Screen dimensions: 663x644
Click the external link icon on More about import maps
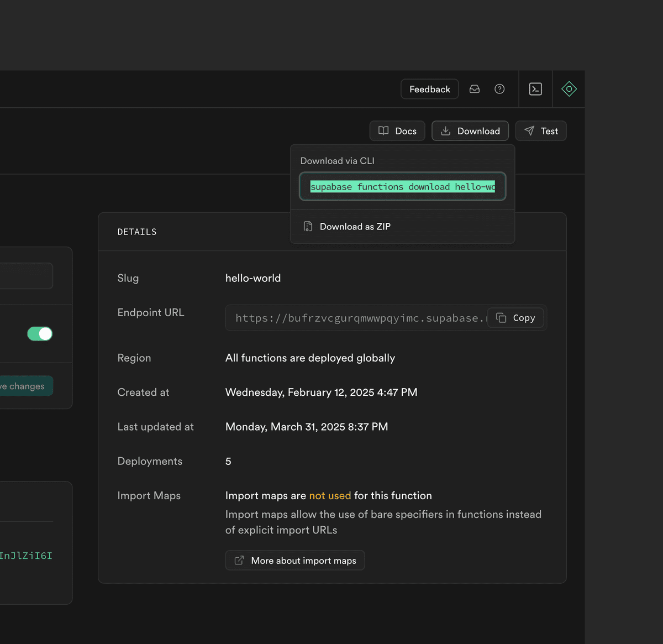click(239, 560)
